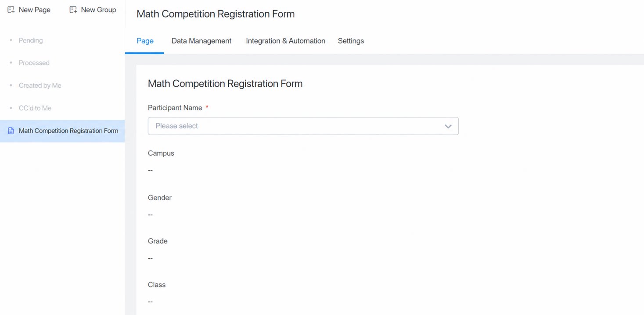Viewport: 644px width, 315px height.
Task: Open the Pending list
Action: tap(31, 40)
